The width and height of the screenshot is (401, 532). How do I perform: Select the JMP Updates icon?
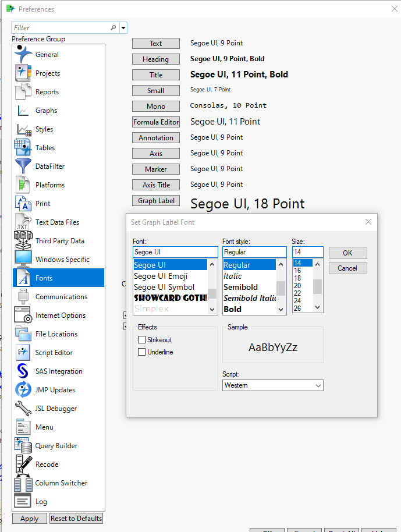23,389
